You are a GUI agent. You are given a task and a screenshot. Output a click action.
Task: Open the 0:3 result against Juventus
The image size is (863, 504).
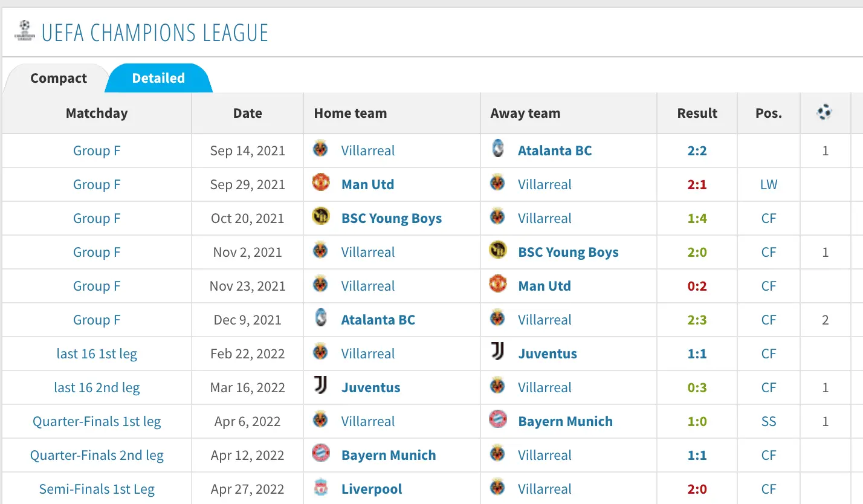click(697, 387)
